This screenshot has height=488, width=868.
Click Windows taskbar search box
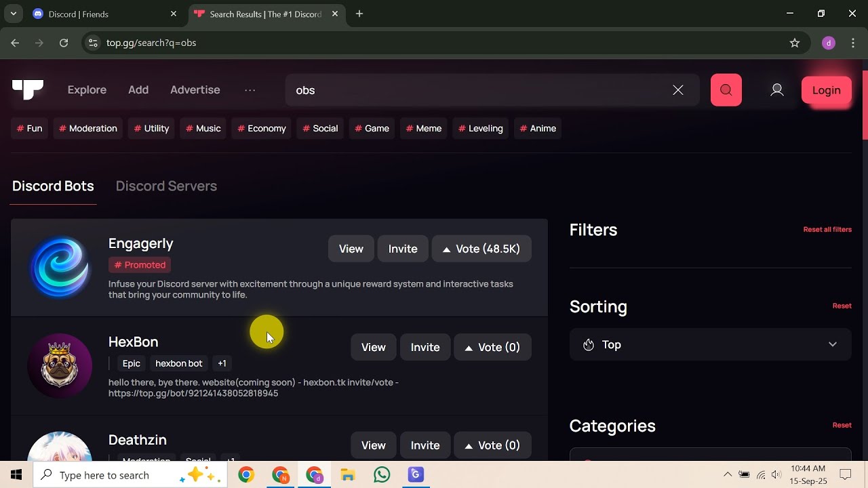(130, 475)
